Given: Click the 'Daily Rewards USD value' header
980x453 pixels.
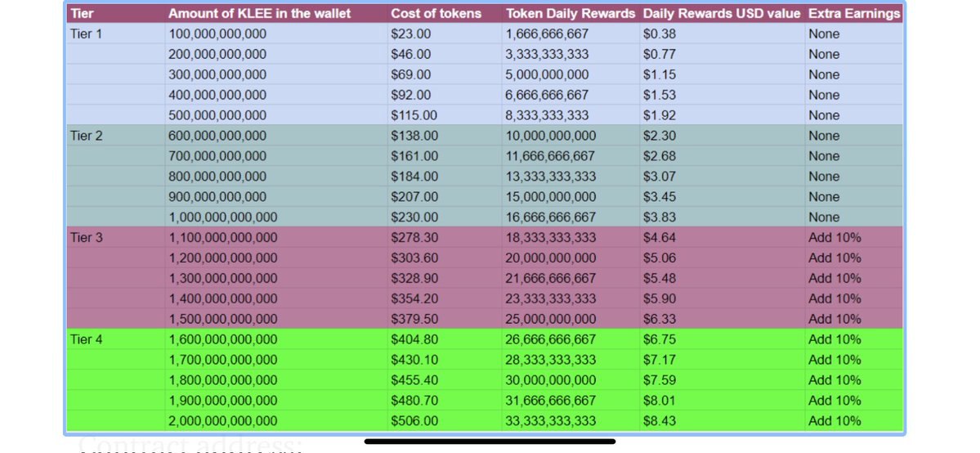Looking at the screenshot, I should click(722, 14).
